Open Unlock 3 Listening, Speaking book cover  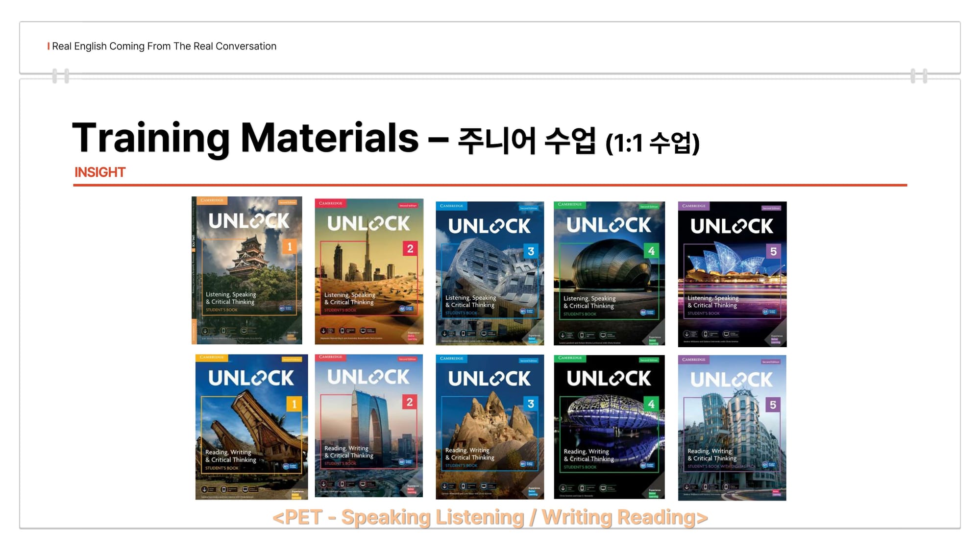tap(490, 273)
